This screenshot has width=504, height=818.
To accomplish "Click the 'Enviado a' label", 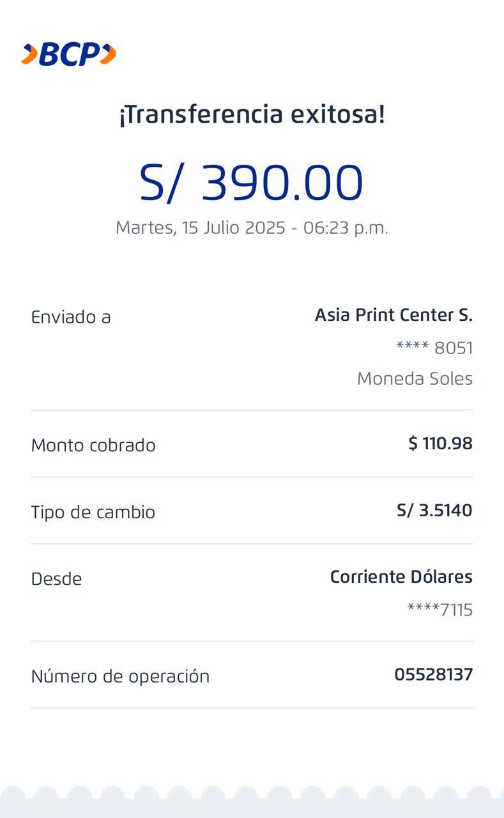I will pyautogui.click(x=71, y=317).
